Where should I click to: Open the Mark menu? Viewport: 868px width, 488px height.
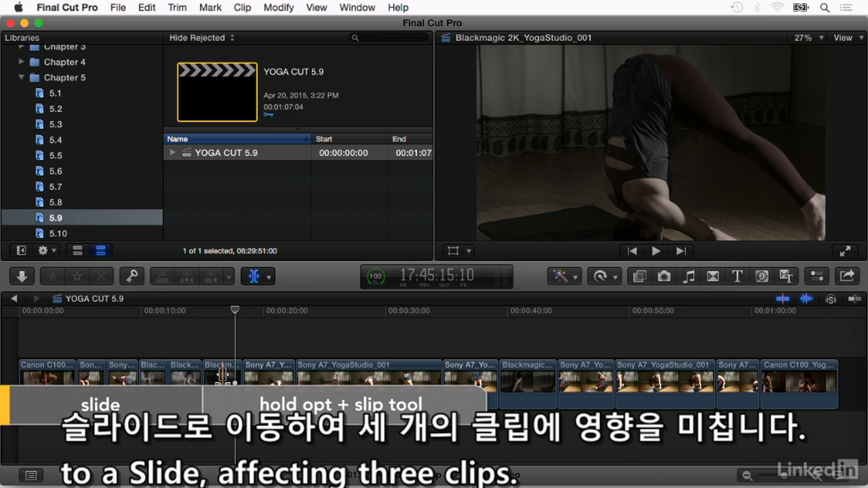210,7
